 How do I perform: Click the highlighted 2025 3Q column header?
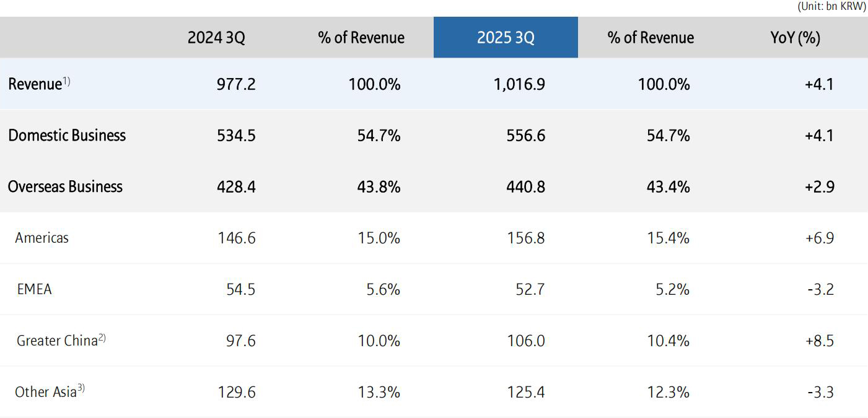pyautogui.click(x=506, y=38)
